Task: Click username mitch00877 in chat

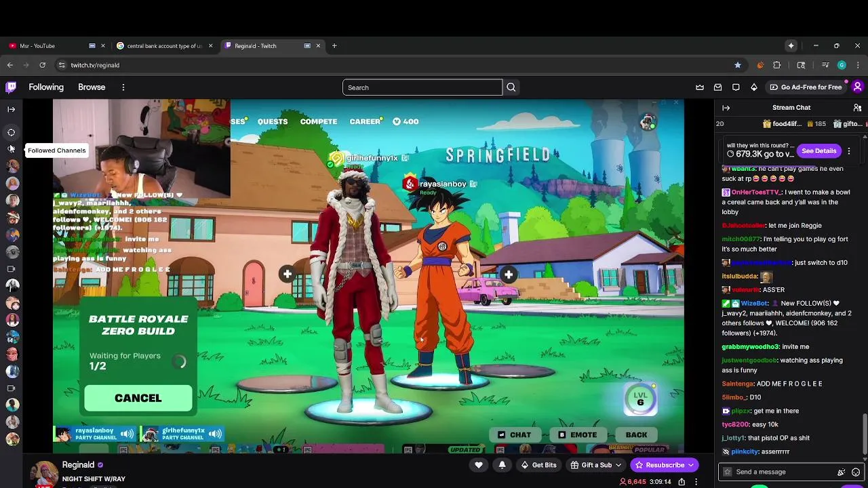Action: point(741,239)
